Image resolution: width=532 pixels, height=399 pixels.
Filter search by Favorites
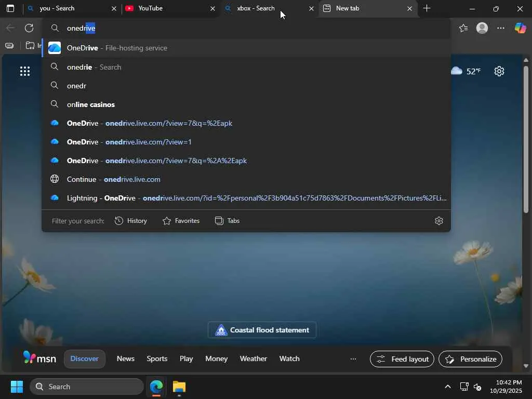click(181, 221)
